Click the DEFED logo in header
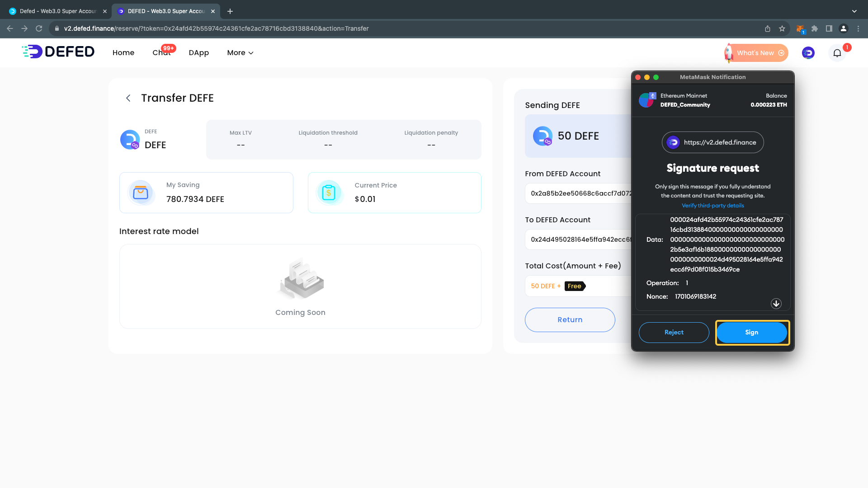 pyautogui.click(x=58, y=52)
